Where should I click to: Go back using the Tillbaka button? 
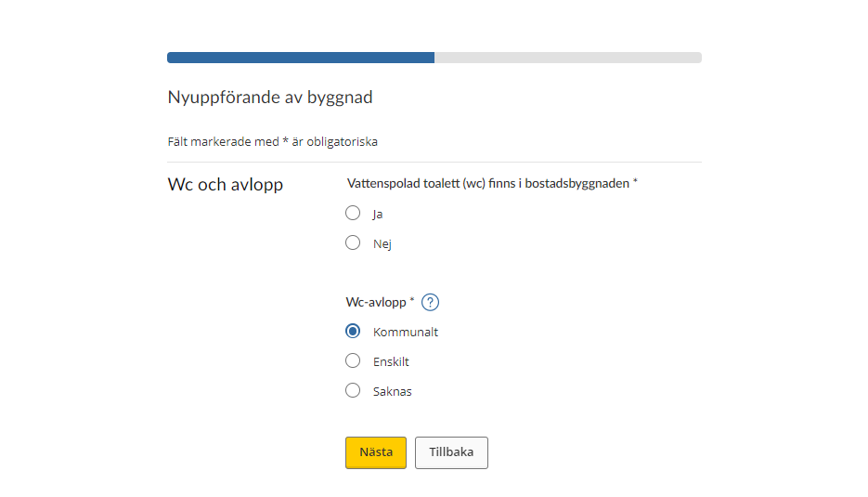click(x=452, y=452)
